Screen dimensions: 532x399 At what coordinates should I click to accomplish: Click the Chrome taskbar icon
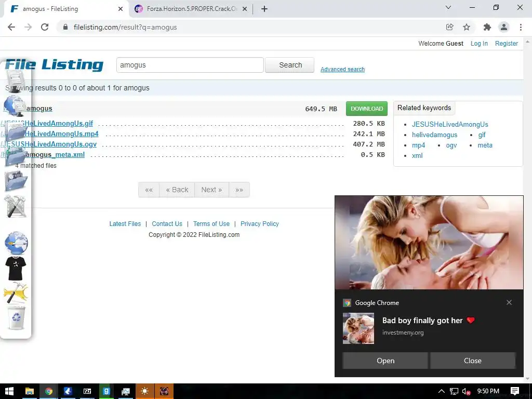coord(48,391)
